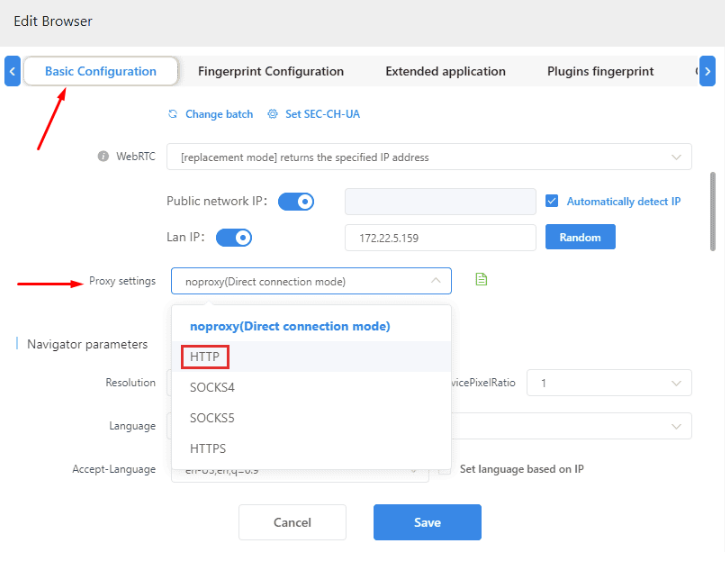Select HTTP from the proxy list
This screenshot has width=725, height=564.
(205, 356)
